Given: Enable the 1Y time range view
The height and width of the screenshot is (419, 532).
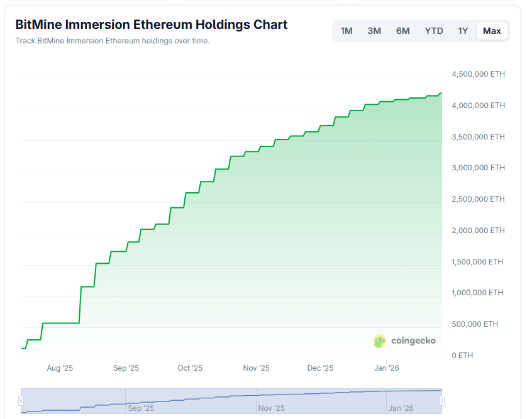Looking at the screenshot, I should (x=463, y=30).
